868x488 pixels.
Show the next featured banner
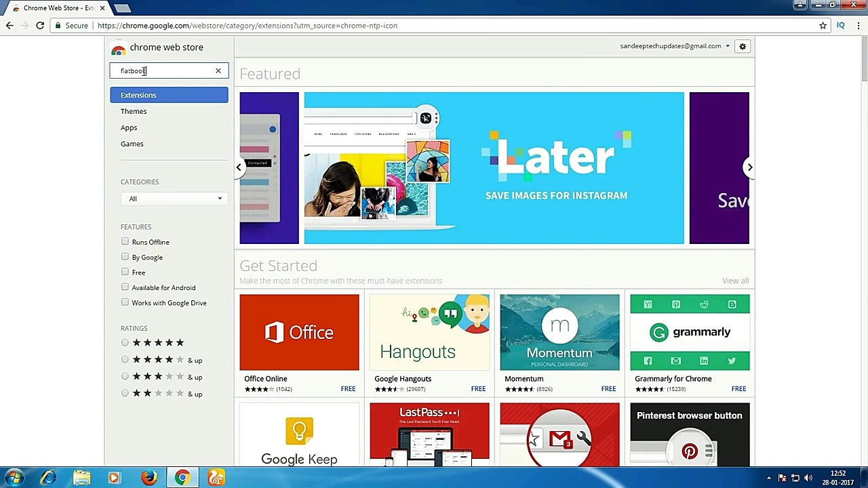tap(749, 167)
